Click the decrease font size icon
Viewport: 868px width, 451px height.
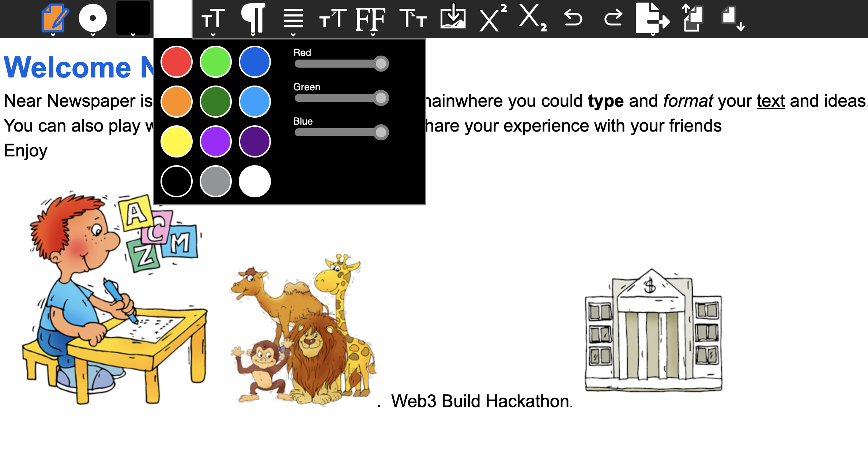point(413,18)
